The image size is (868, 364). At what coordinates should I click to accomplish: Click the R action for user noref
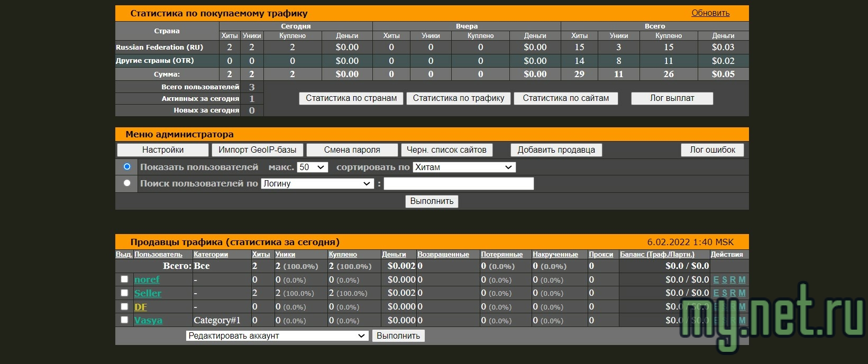click(733, 280)
